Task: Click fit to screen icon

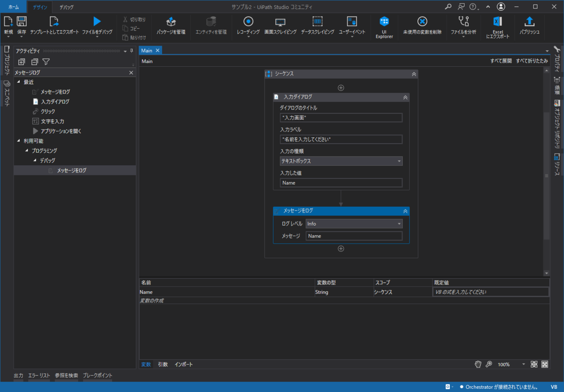Action: tap(534, 364)
